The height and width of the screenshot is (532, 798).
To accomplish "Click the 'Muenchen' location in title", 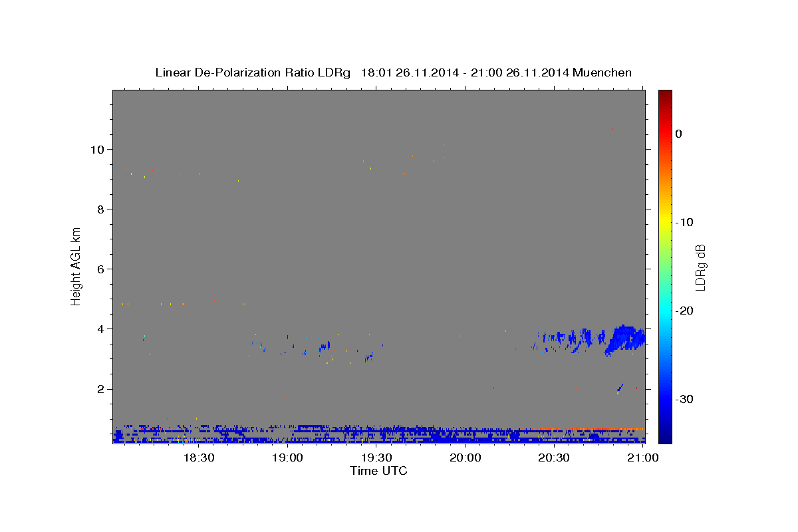I will click(x=602, y=72).
